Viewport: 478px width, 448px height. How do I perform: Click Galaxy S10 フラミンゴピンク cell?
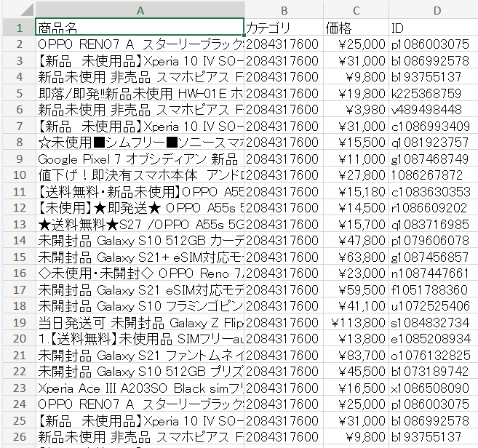point(140,305)
